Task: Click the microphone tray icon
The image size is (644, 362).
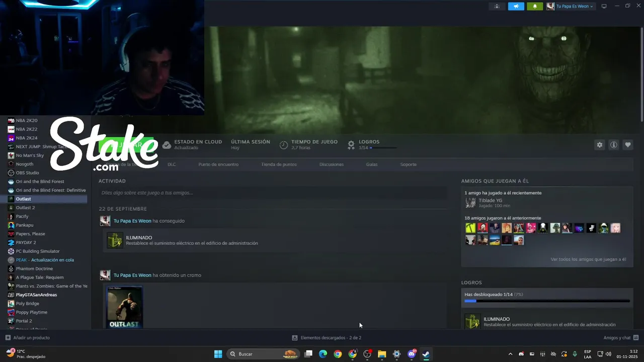Action: pos(575,354)
